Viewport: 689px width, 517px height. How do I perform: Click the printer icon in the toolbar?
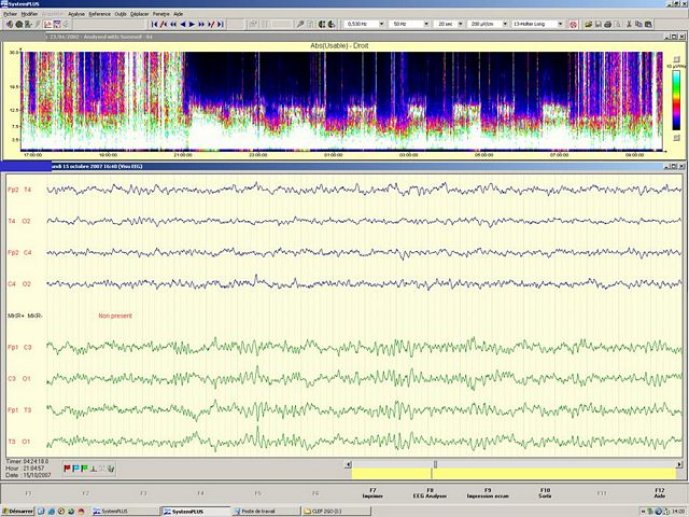pos(608,24)
